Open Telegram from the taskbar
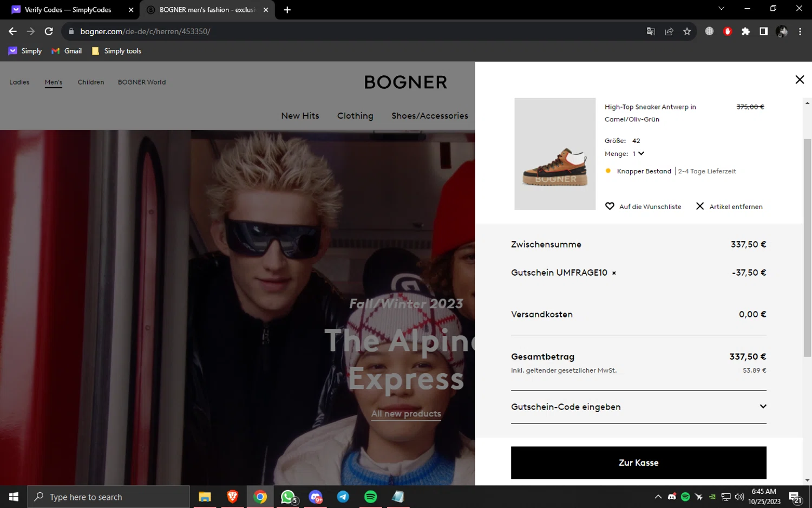This screenshot has width=812, height=508. coord(343,497)
